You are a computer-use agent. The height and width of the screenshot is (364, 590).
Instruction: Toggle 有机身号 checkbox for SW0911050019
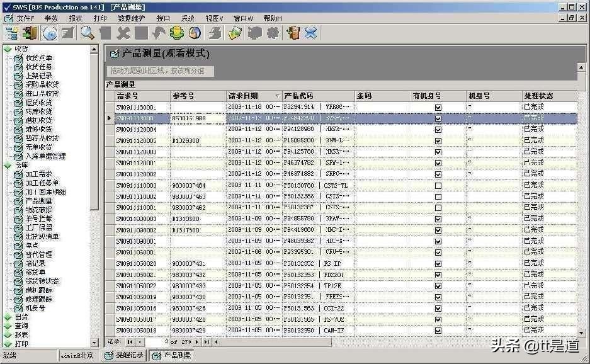(438, 297)
